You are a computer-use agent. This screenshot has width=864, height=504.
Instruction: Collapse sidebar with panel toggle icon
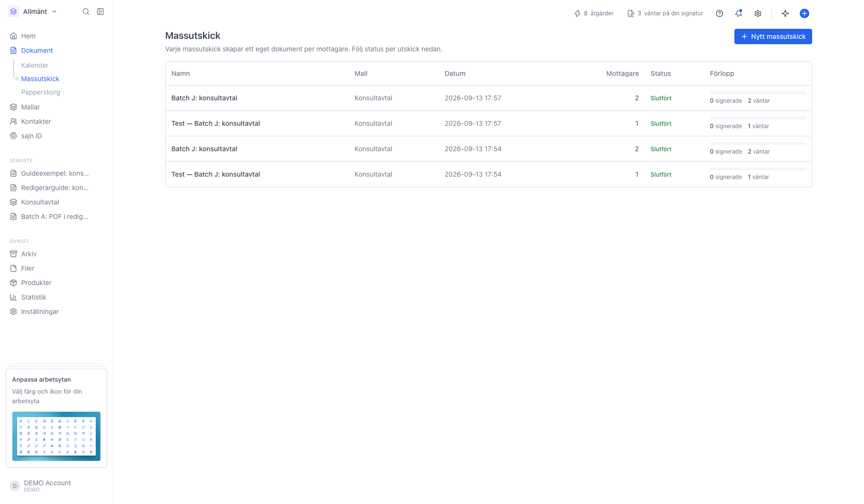point(100,12)
